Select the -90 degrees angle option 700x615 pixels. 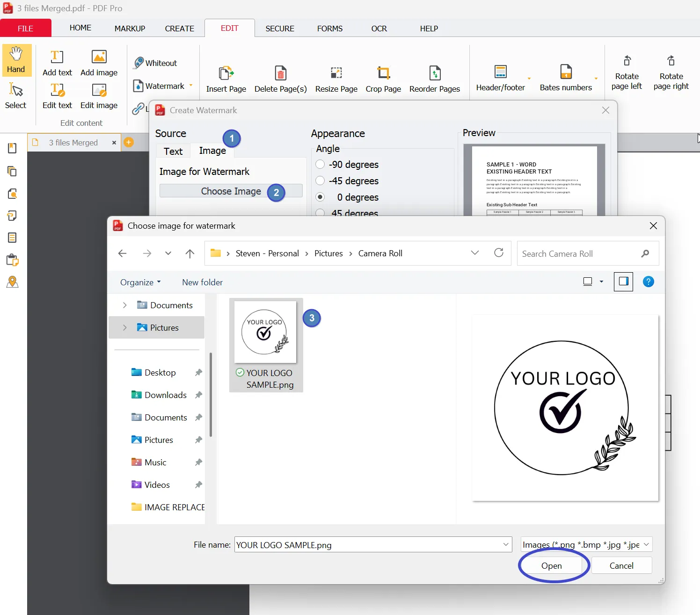[320, 164]
